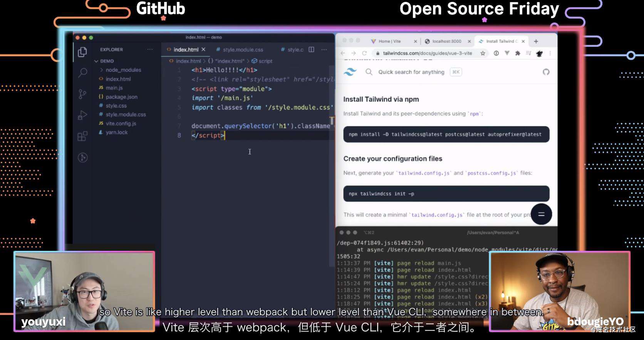The height and width of the screenshot is (340, 644).
Task: Click the import '/main.js' code line
Action: [222, 98]
